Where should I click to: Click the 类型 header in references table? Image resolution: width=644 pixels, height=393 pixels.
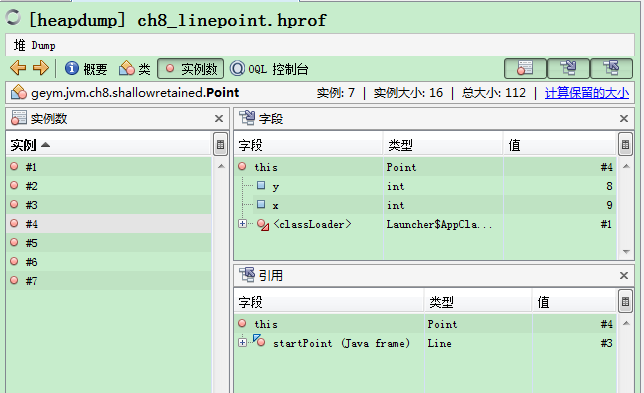(478, 302)
